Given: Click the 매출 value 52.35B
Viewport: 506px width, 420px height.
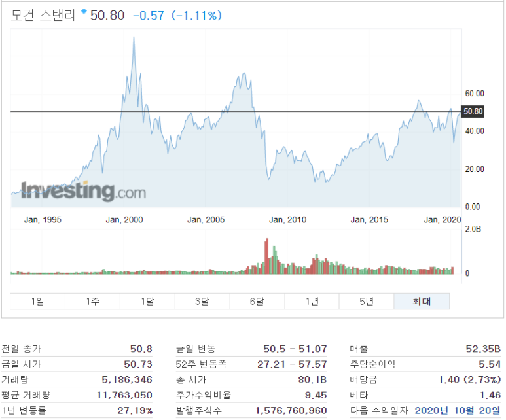Looking at the screenshot, I should [x=483, y=349].
